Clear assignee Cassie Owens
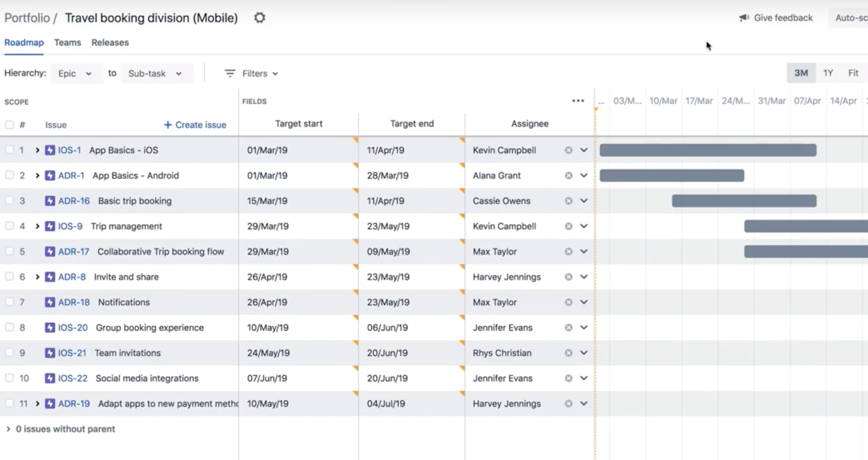868x460 pixels. tap(568, 201)
